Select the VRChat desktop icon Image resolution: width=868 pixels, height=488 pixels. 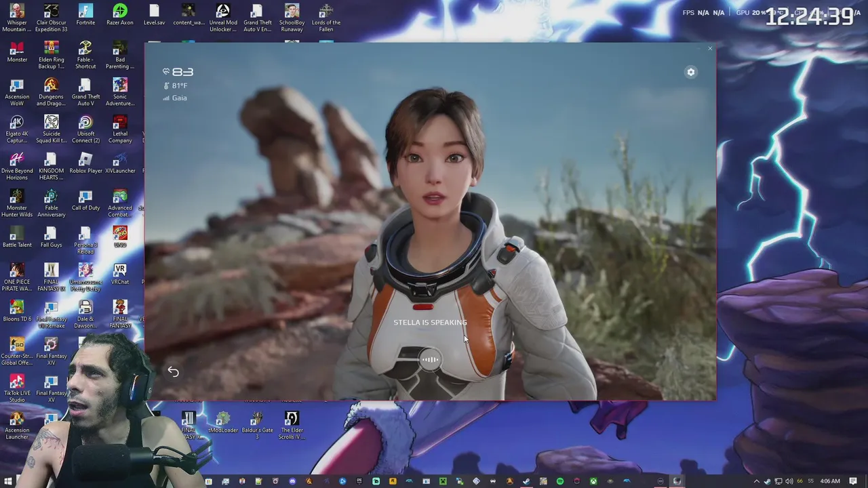[120, 275]
